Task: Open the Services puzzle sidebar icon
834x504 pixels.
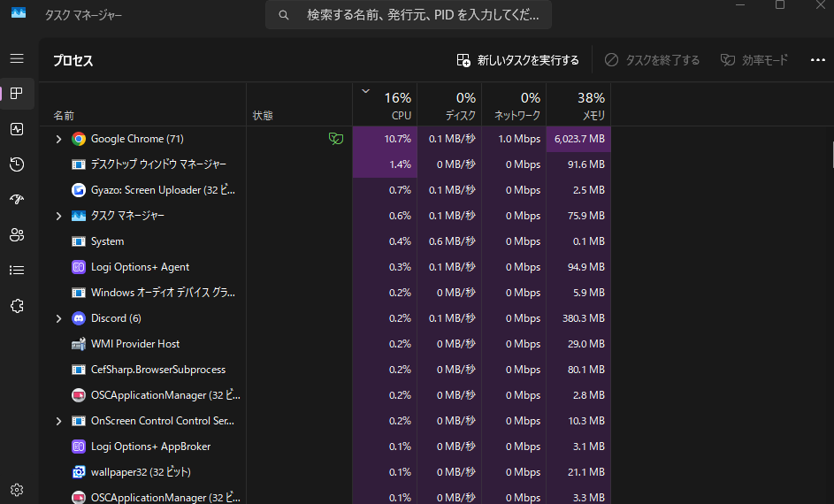Action: click(x=17, y=306)
